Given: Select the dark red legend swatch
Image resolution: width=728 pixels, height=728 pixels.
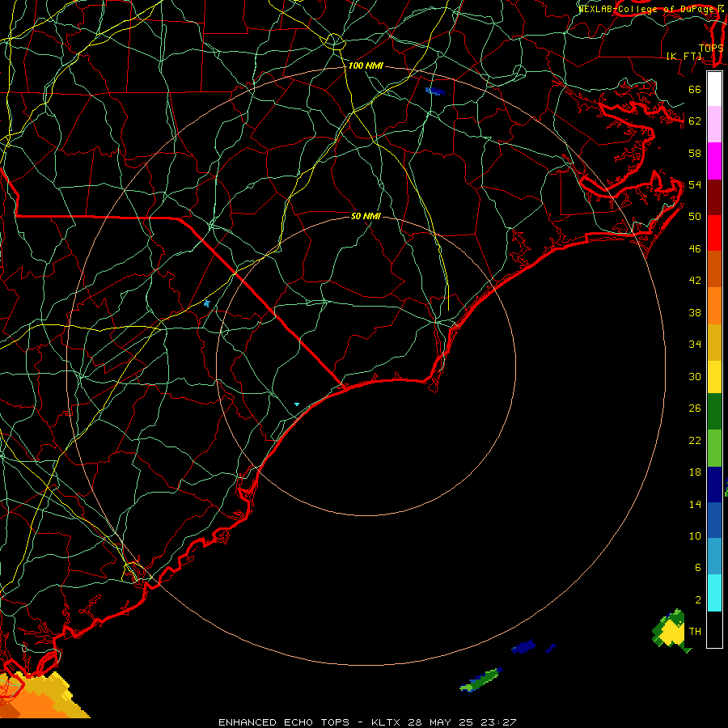Looking at the screenshot, I should coord(714,197).
